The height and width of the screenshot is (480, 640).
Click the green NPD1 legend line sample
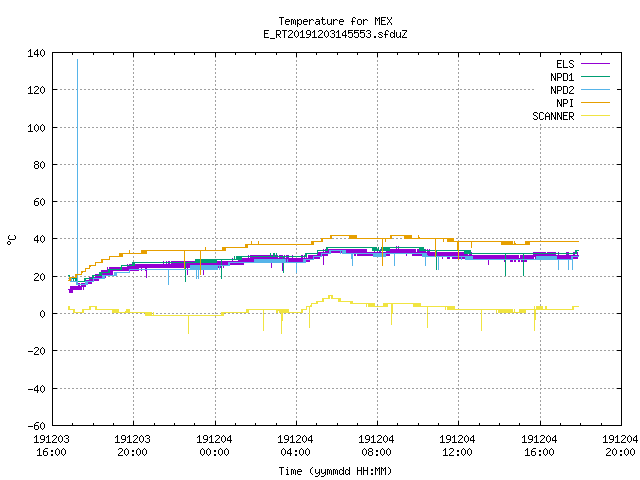595,77
